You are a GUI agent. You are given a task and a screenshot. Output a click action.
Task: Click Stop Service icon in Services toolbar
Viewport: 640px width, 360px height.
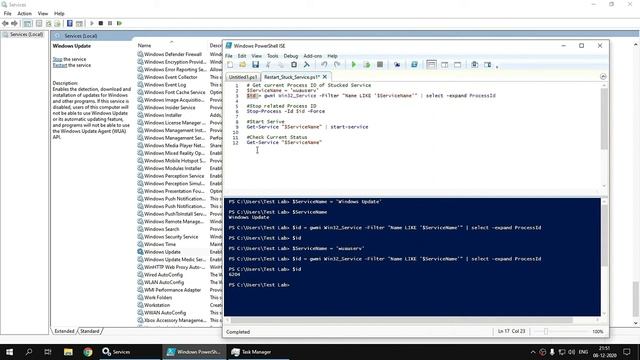click(101, 23)
